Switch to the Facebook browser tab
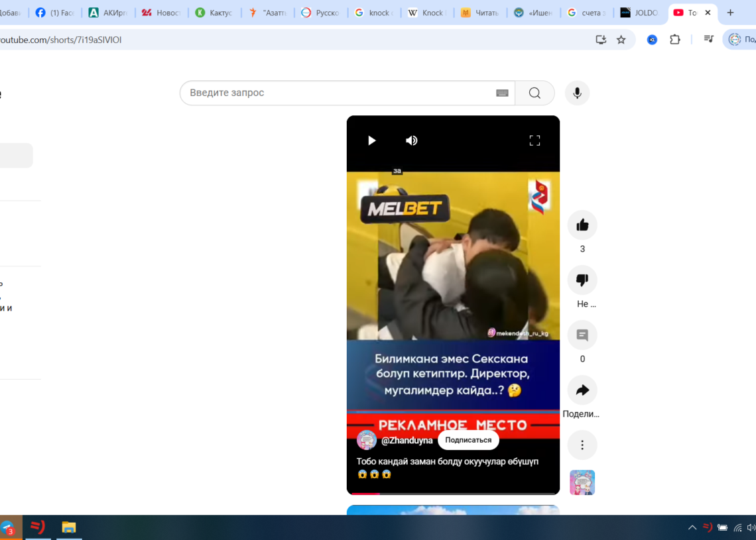 (x=56, y=13)
